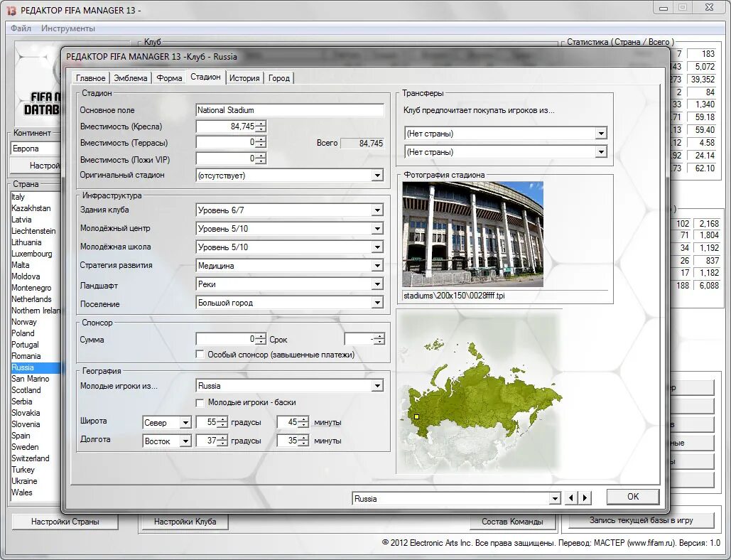Open club selector dropdown at bottom
This screenshot has height=560, width=731.
pyautogui.click(x=554, y=498)
